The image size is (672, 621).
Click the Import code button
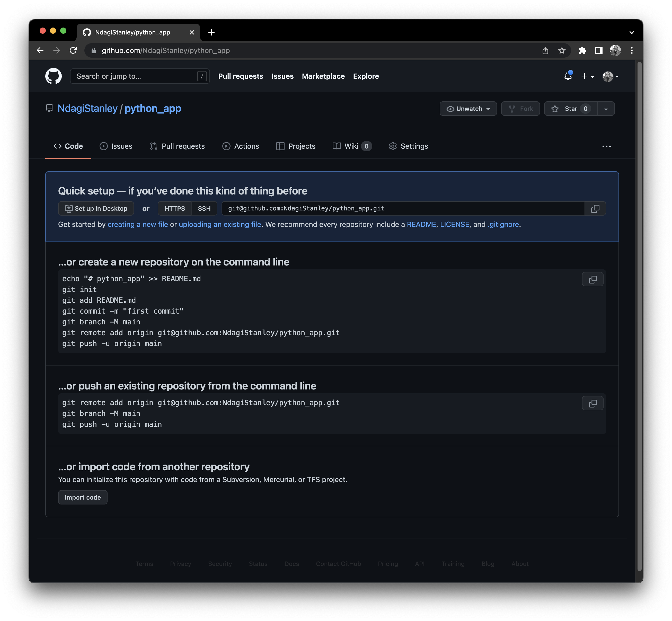[x=83, y=497]
